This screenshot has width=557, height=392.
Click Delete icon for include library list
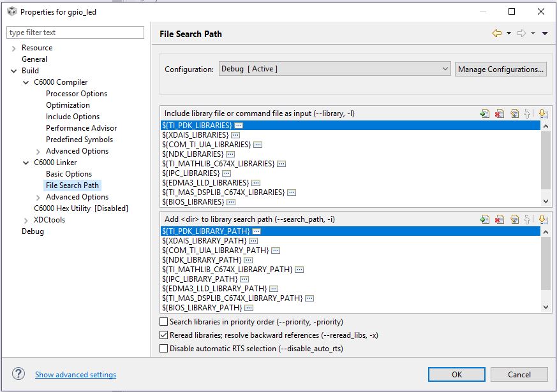tap(500, 113)
